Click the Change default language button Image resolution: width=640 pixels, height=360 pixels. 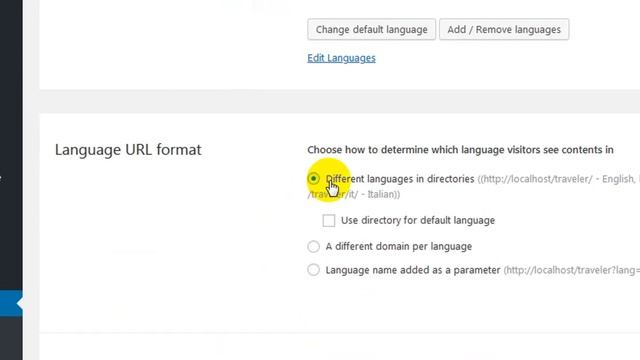coord(371,29)
